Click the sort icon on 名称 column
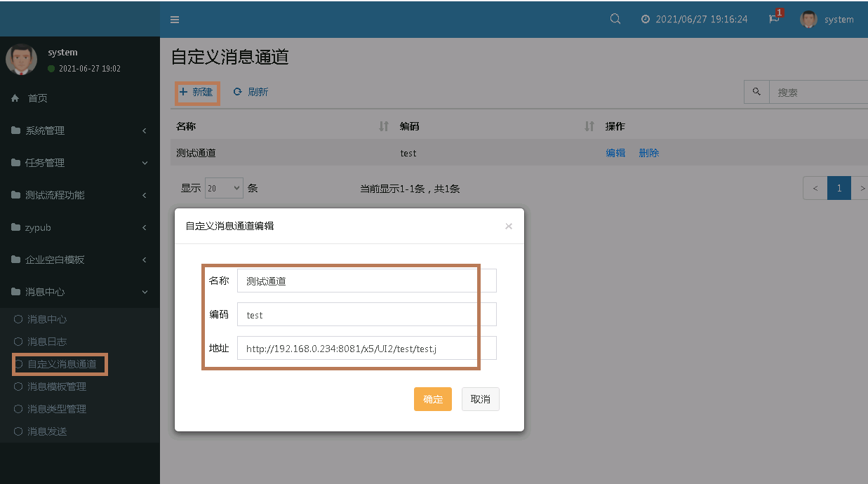The image size is (868, 484). point(384,126)
